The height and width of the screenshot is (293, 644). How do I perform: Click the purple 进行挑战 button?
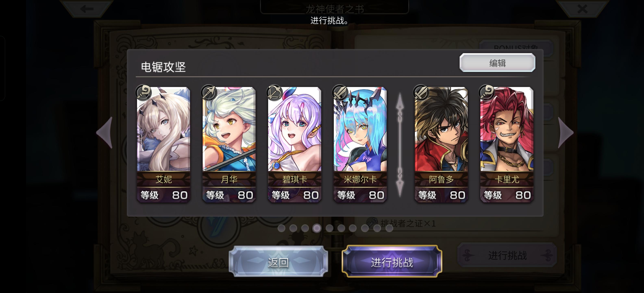click(392, 262)
